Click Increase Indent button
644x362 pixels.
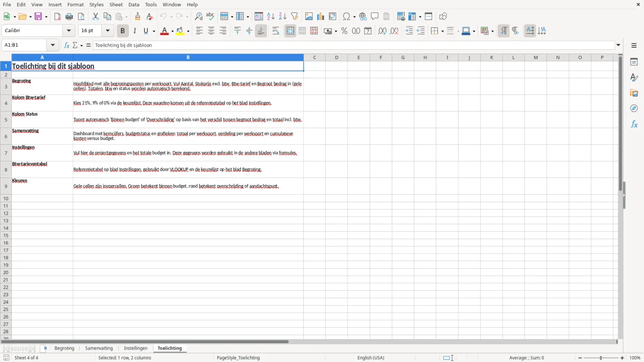pyautogui.click(x=409, y=31)
